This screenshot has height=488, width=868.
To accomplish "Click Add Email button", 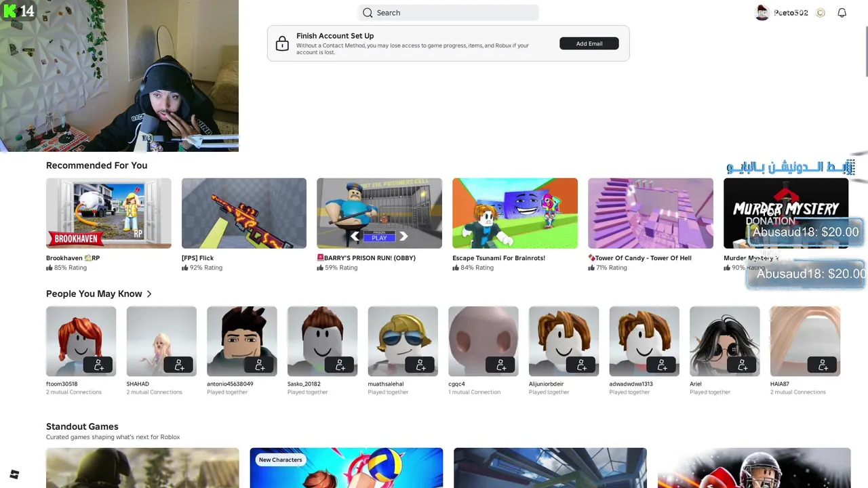I will point(589,43).
